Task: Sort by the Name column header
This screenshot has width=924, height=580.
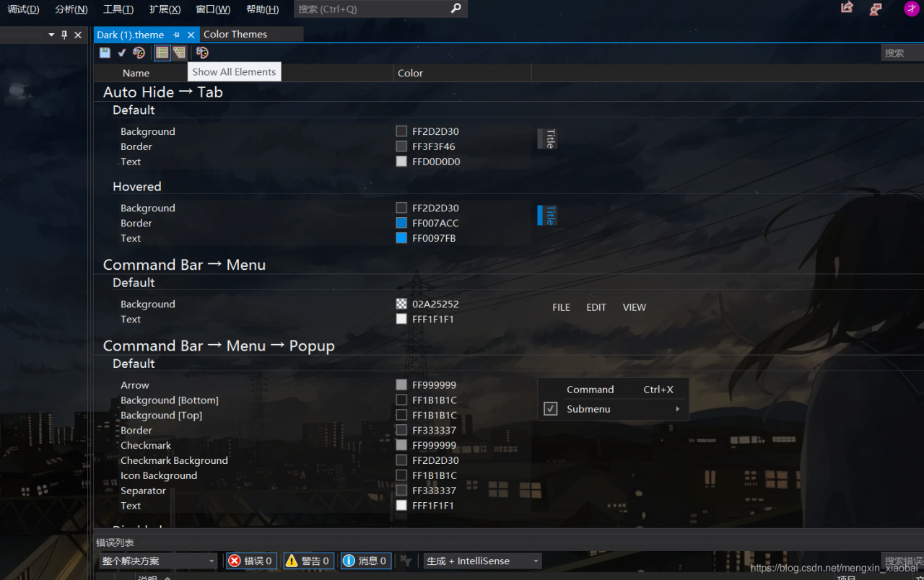Action: (136, 73)
